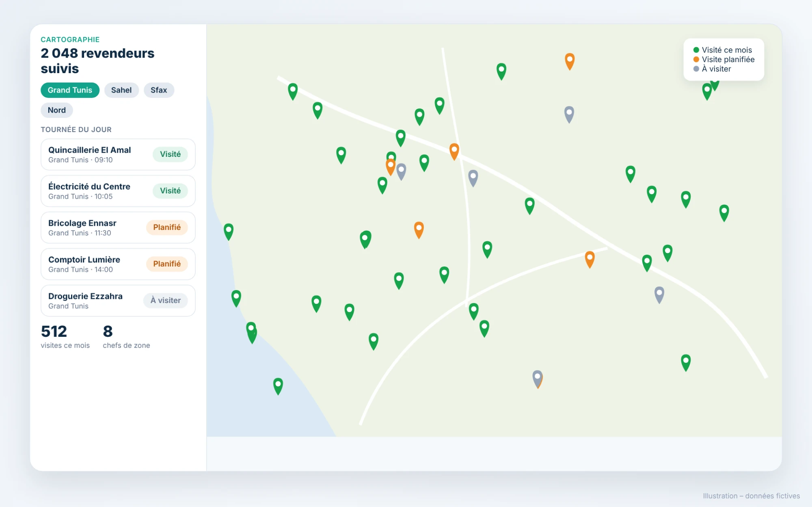812x507 pixels.
Task: Select the orange pin overlapping a green pin in the cluster
Action: (391, 167)
